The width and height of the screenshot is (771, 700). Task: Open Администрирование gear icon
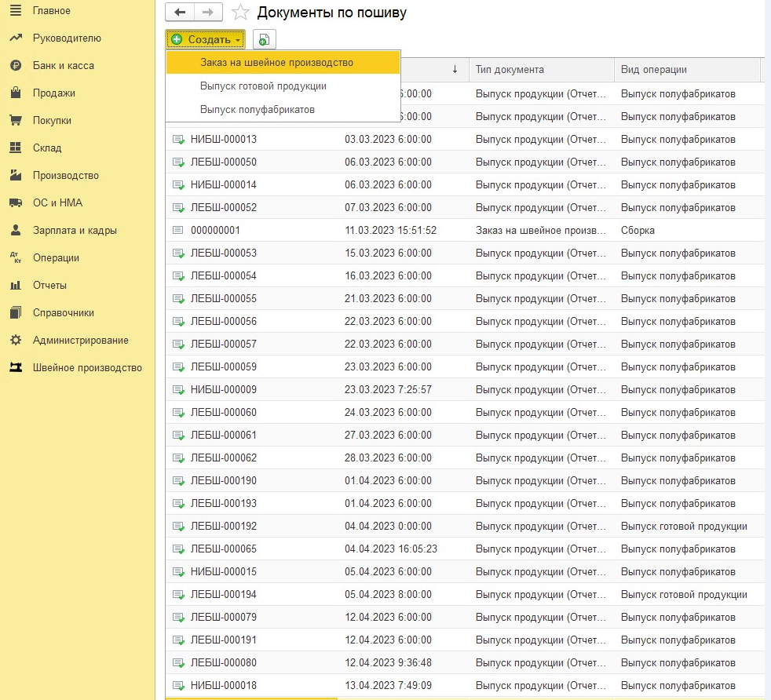16,340
